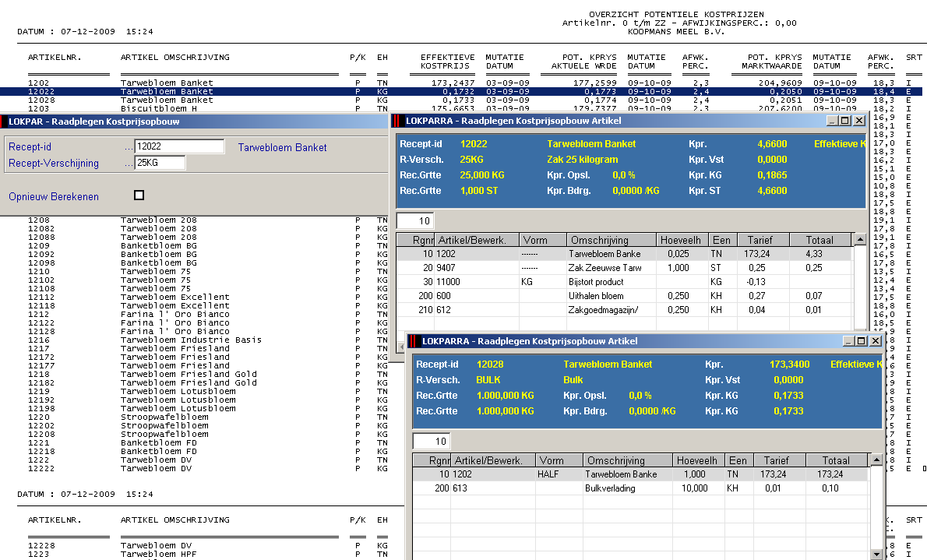Click the line number field in the 12028 window
This screenshot has height=560, width=927.
pyautogui.click(x=432, y=442)
